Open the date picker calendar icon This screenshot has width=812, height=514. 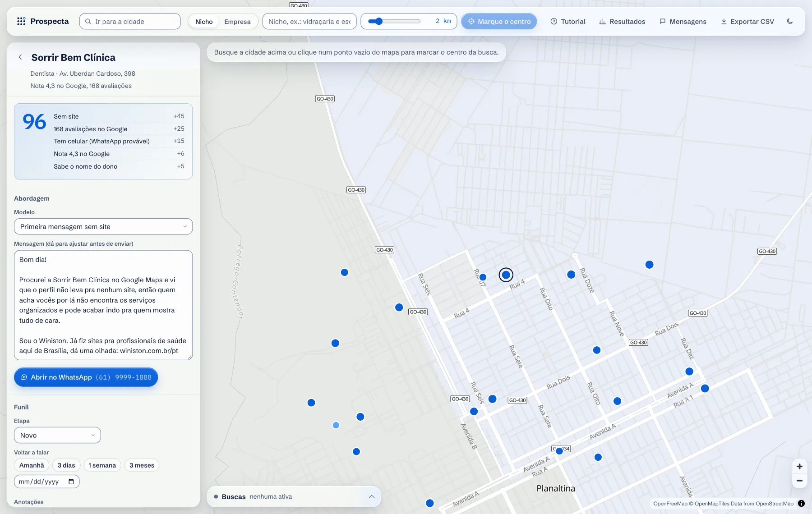[x=71, y=482]
